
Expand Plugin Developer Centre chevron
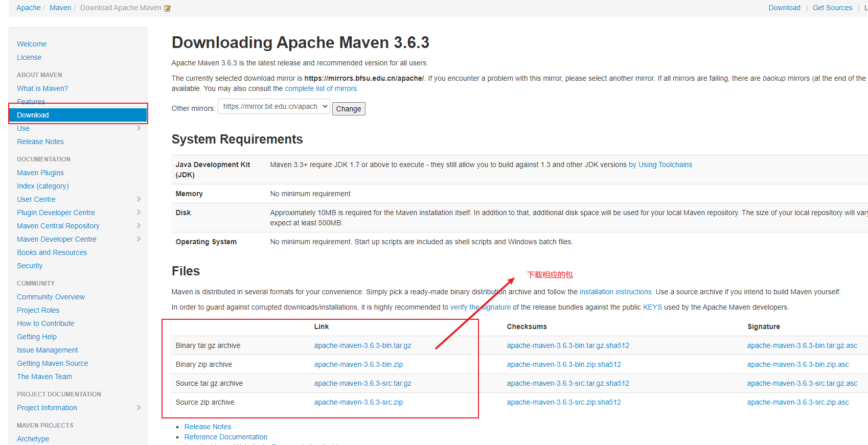139,213
